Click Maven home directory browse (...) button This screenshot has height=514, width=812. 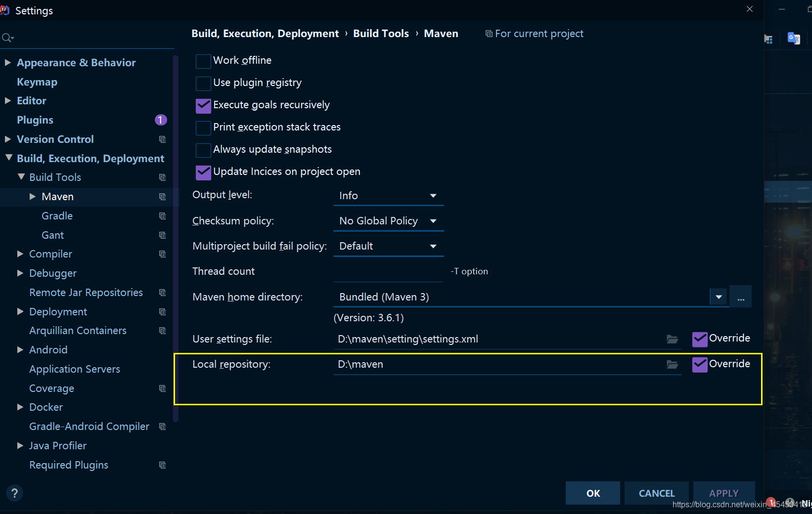click(x=741, y=297)
